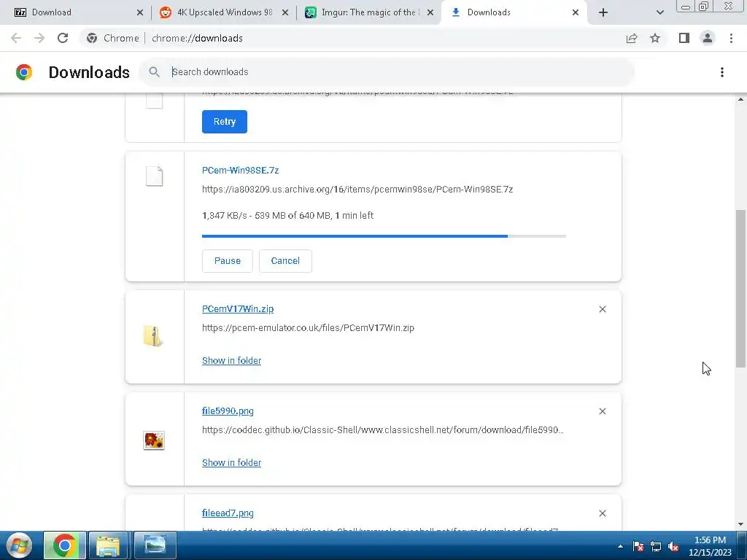Click the share page icon in address bar
Image resolution: width=747 pixels, height=560 pixels.
click(x=632, y=38)
